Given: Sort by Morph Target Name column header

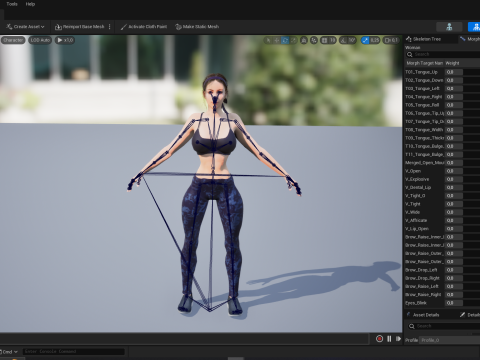Looking at the screenshot, I should pyautogui.click(x=424, y=63).
